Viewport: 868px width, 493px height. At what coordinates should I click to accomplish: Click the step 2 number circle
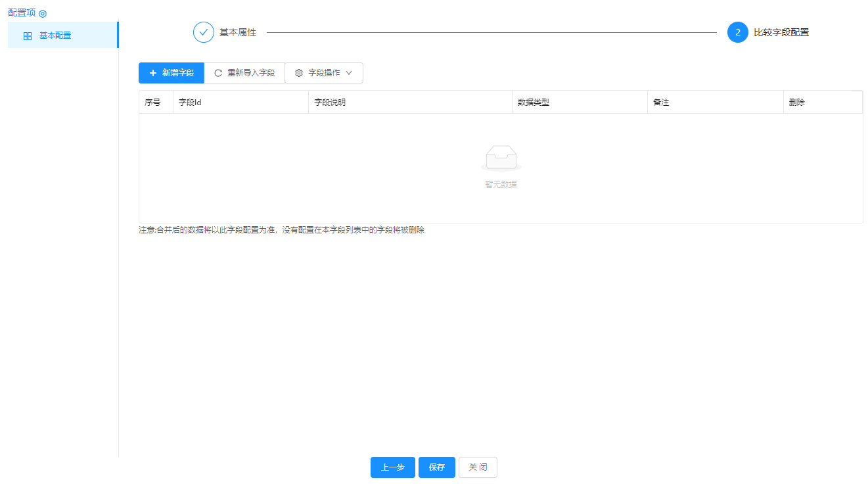[738, 32]
